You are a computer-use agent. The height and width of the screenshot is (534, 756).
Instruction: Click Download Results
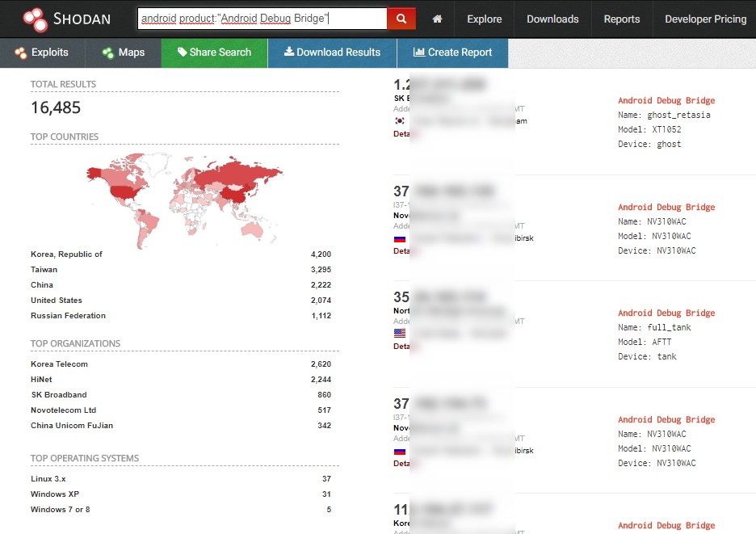[x=332, y=53]
